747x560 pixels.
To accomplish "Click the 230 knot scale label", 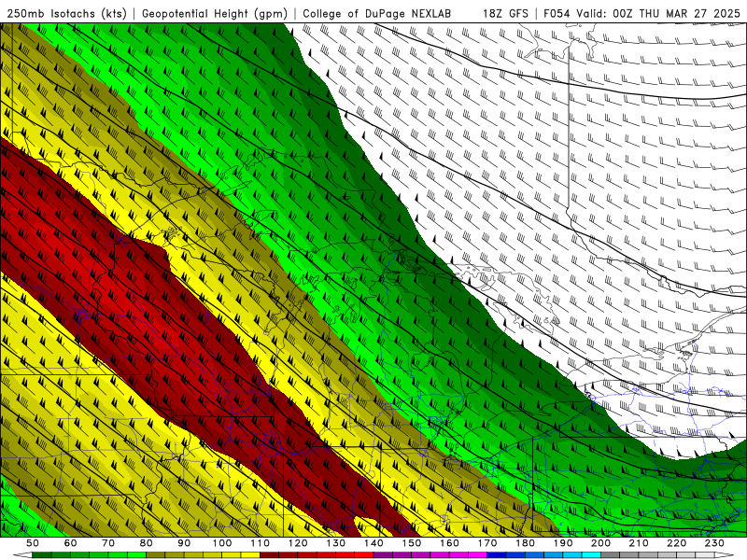I will click(x=714, y=543).
